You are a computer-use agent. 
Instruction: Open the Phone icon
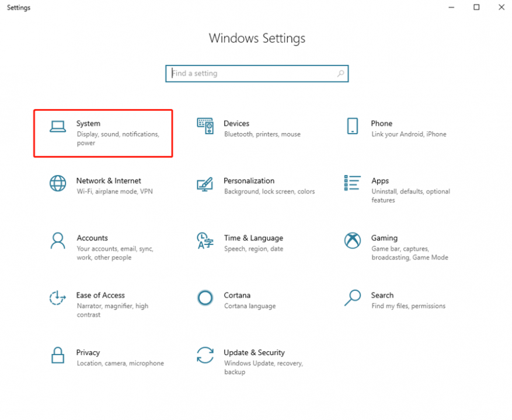tap(352, 126)
